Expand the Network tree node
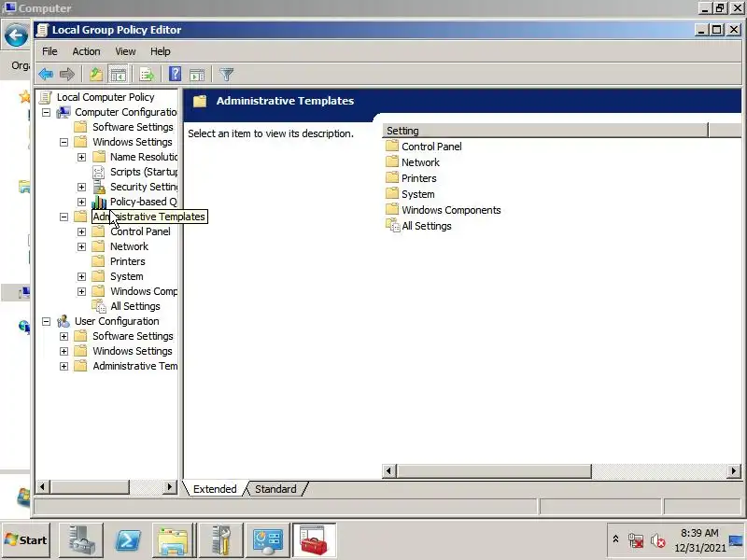This screenshot has height=560, width=747. (x=81, y=246)
